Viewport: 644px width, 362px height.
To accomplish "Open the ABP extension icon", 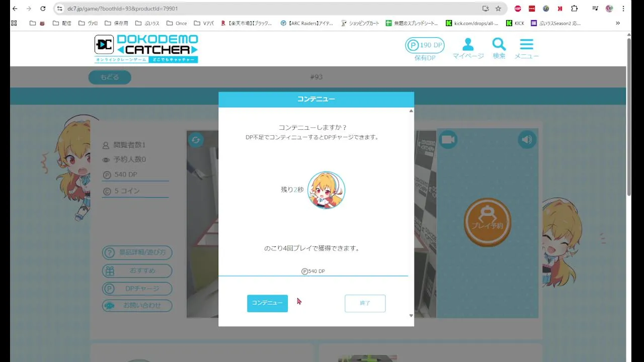I will (518, 9).
